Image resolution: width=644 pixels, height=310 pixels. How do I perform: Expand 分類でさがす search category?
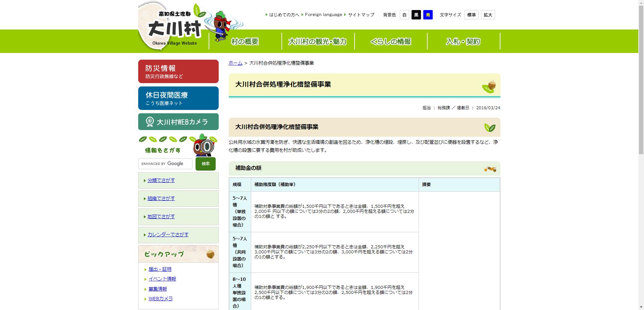pyautogui.click(x=161, y=180)
